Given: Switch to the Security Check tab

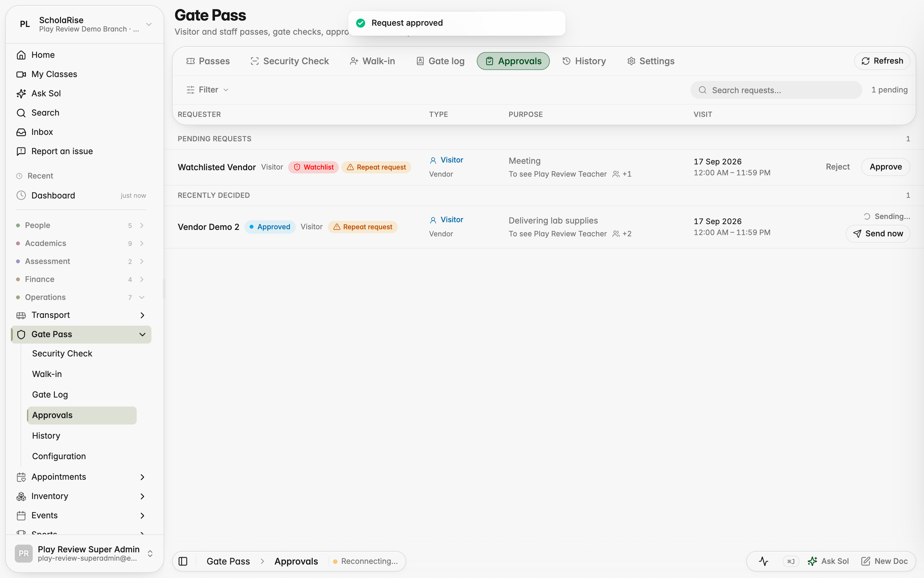Looking at the screenshot, I should [289, 61].
